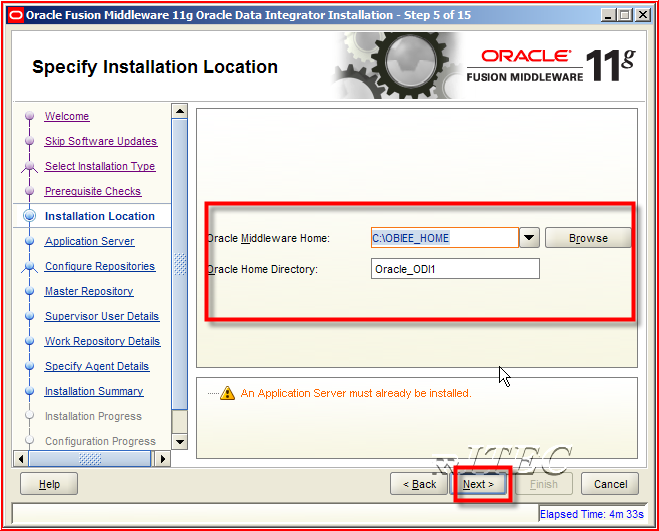Click the Welcome step bullet icon
Viewport: 659px width, 531px height.
(29, 116)
